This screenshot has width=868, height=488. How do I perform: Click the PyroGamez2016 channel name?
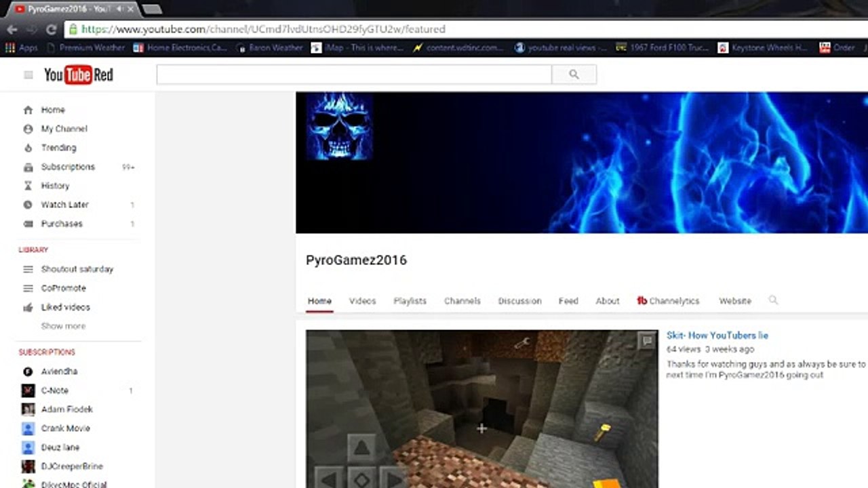tap(356, 260)
